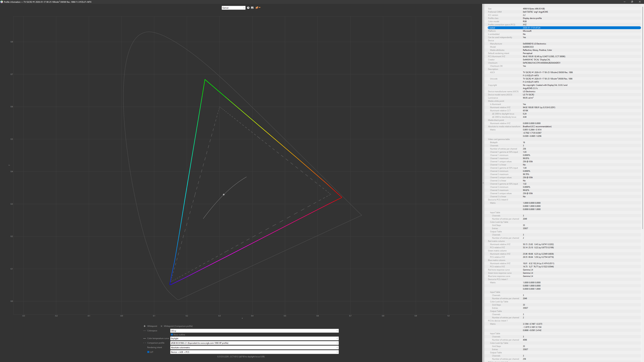The height and width of the screenshot is (362, 644).
Task: Open the sRGB comparison profile dropdown
Action: coord(254,343)
